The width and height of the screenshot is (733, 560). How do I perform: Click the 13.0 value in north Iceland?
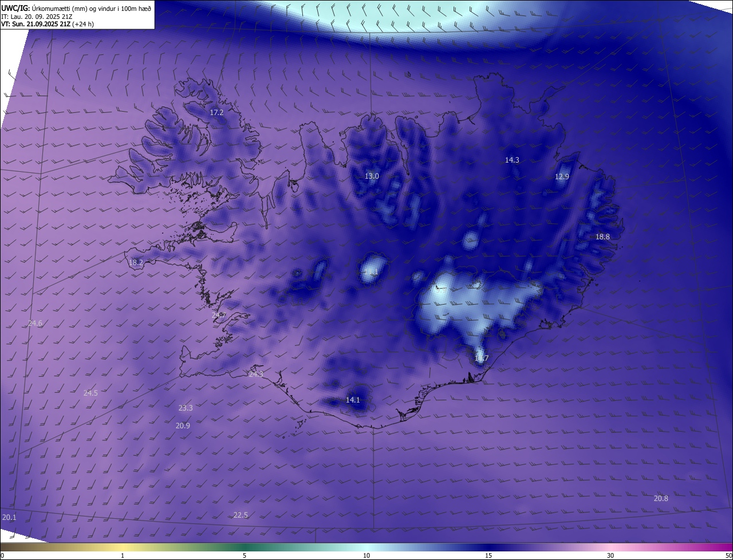[372, 176]
